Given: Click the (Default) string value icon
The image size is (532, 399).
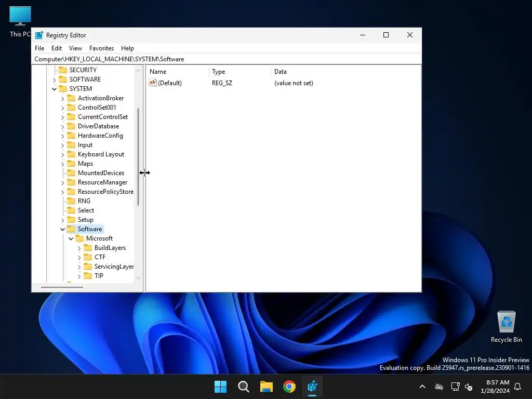Looking at the screenshot, I should (x=153, y=83).
